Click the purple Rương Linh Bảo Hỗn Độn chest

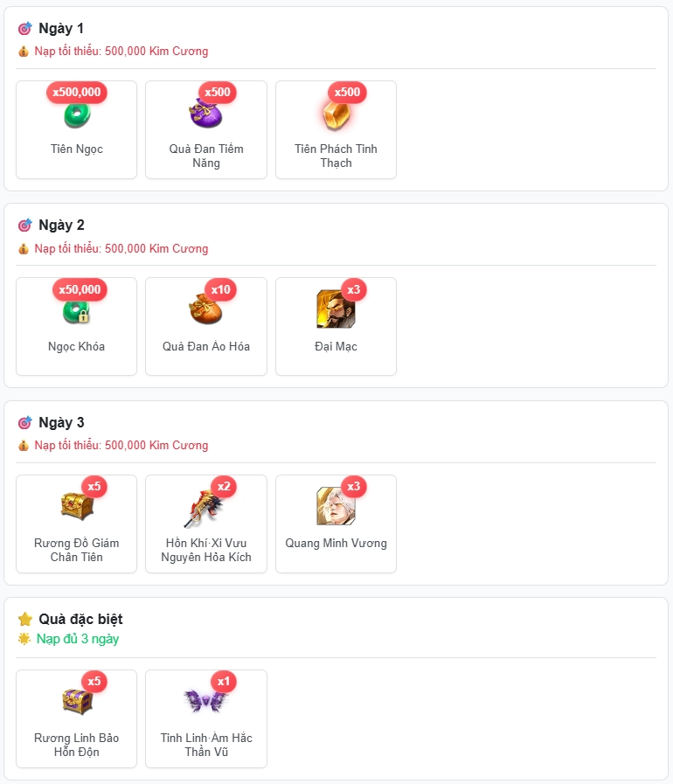pos(77,701)
